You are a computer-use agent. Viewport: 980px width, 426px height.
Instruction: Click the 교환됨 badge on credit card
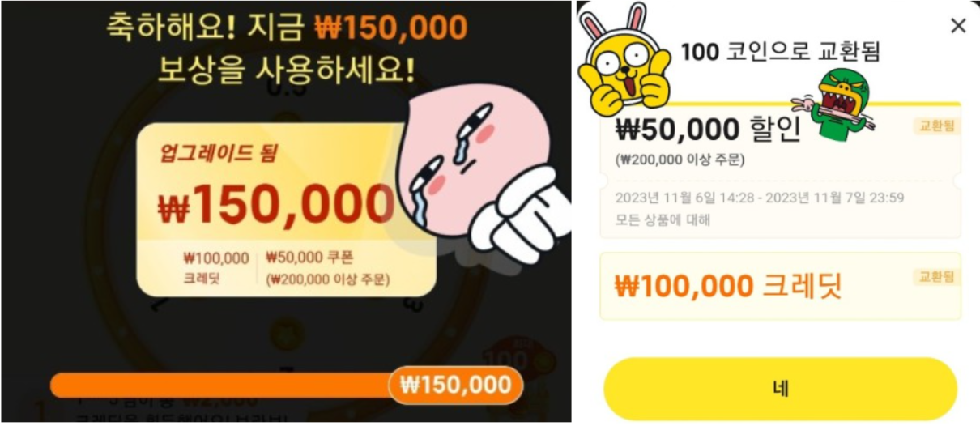(936, 277)
